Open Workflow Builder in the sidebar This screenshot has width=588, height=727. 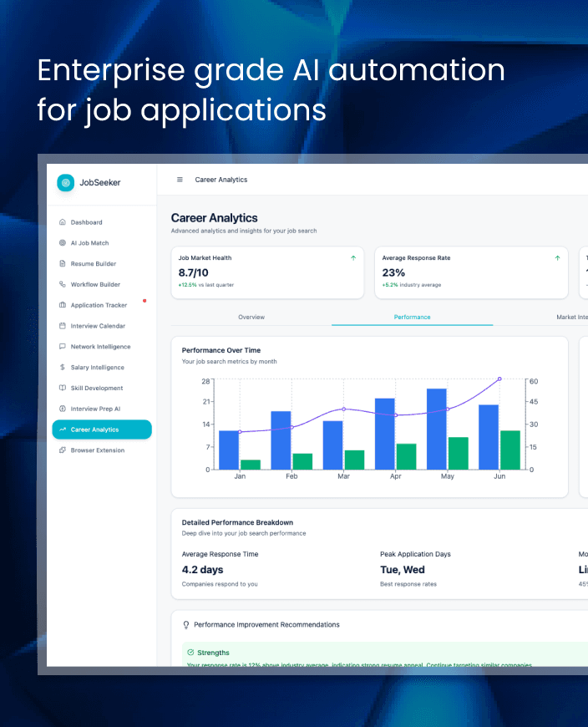(x=102, y=284)
